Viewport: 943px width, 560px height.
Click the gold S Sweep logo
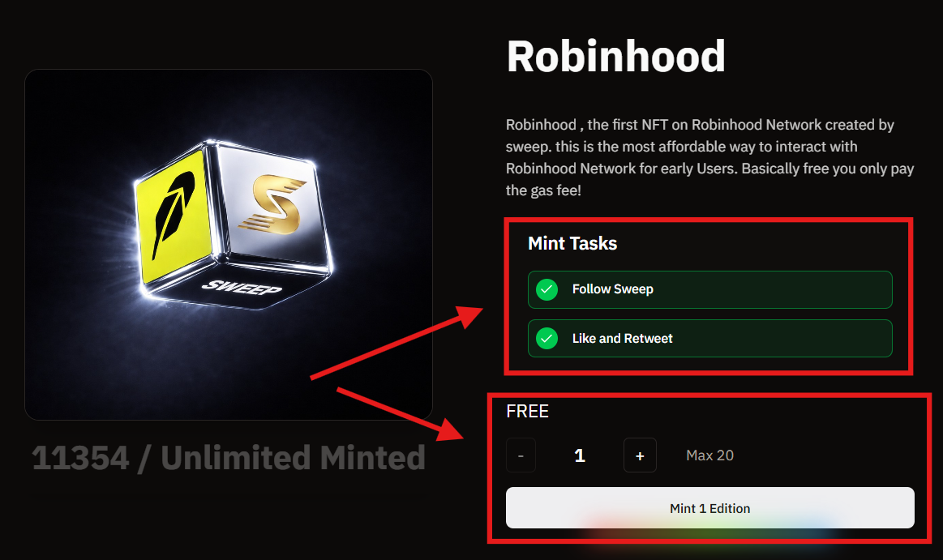(272, 203)
